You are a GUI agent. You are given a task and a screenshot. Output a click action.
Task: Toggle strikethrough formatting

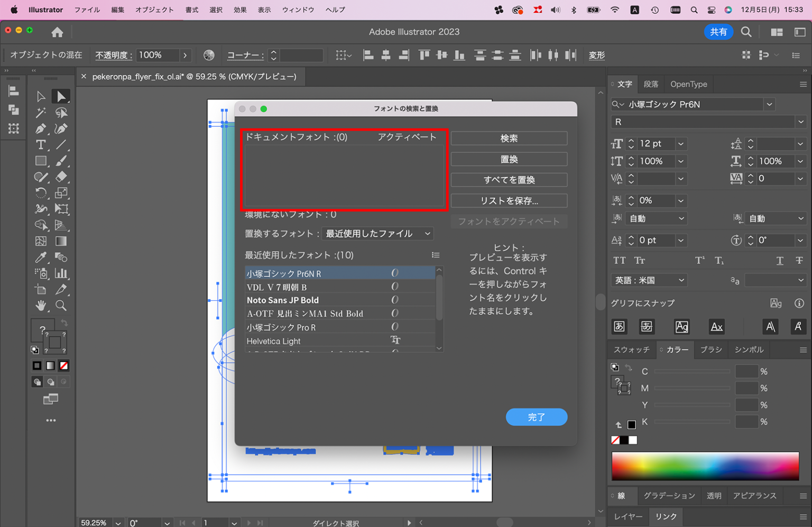(x=799, y=260)
